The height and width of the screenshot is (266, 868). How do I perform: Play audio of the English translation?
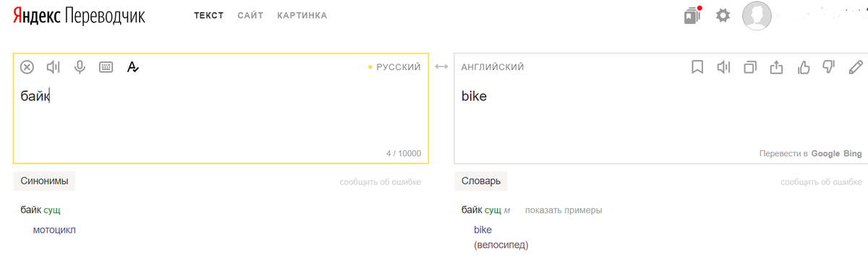[x=723, y=67]
